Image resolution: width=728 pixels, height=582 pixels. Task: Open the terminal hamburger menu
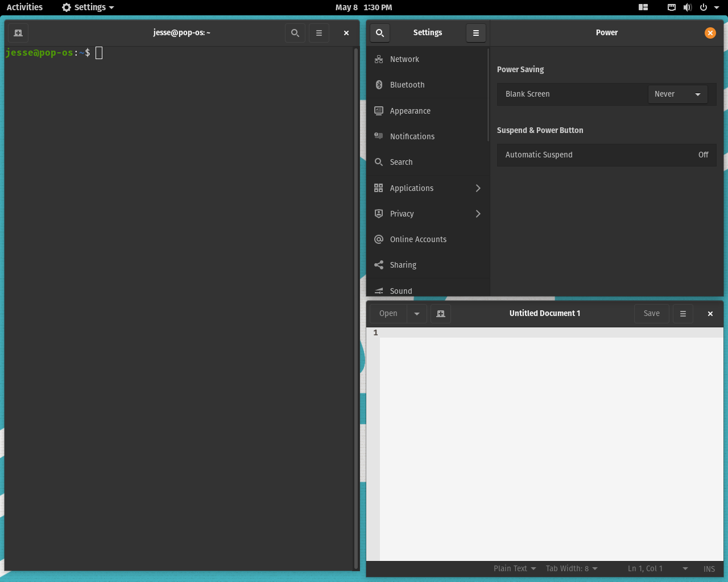(x=319, y=33)
